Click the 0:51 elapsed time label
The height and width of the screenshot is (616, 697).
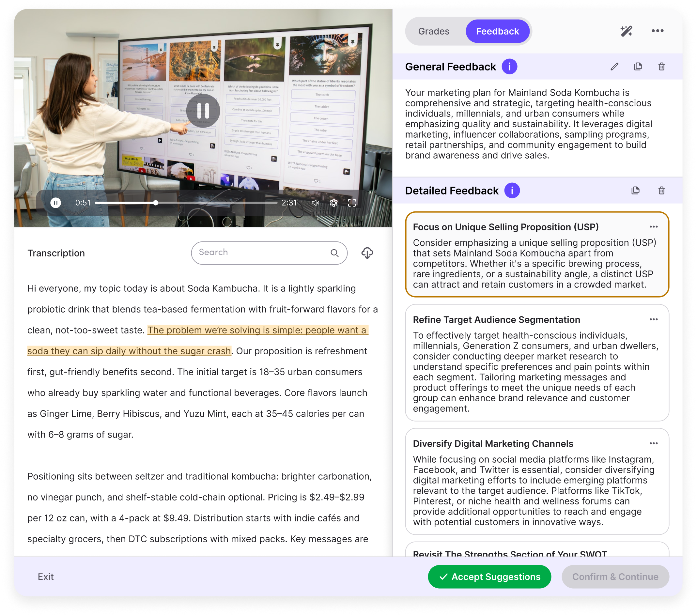point(83,203)
